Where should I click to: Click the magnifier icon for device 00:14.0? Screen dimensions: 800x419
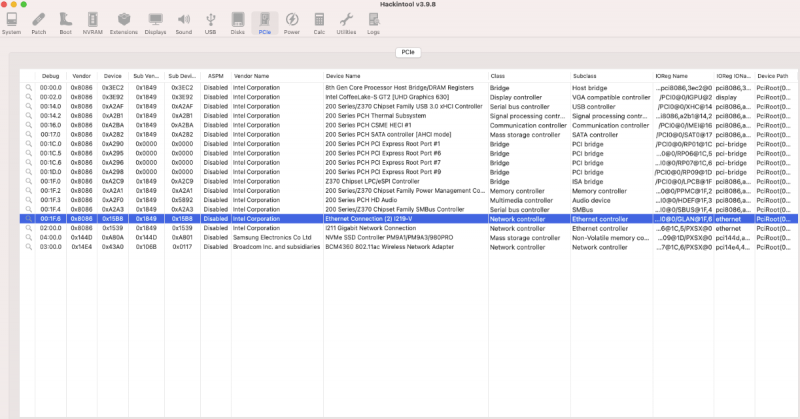click(x=29, y=106)
